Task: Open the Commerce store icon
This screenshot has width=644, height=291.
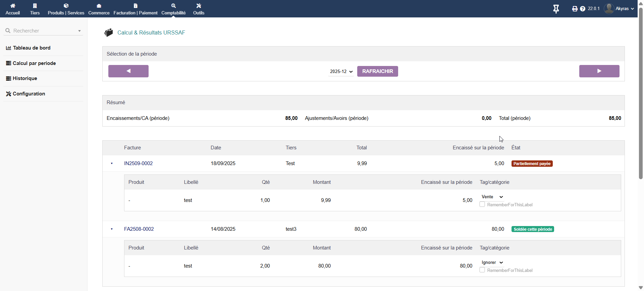Action: coord(99,6)
